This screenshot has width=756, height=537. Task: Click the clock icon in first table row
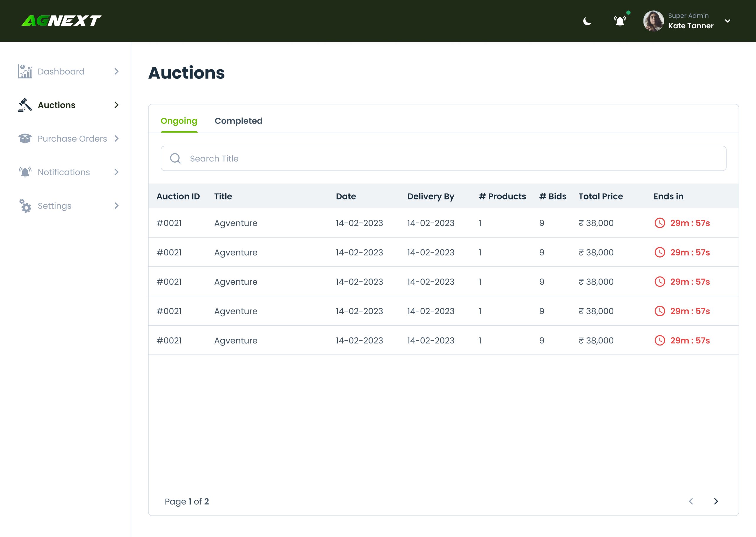tap(660, 223)
